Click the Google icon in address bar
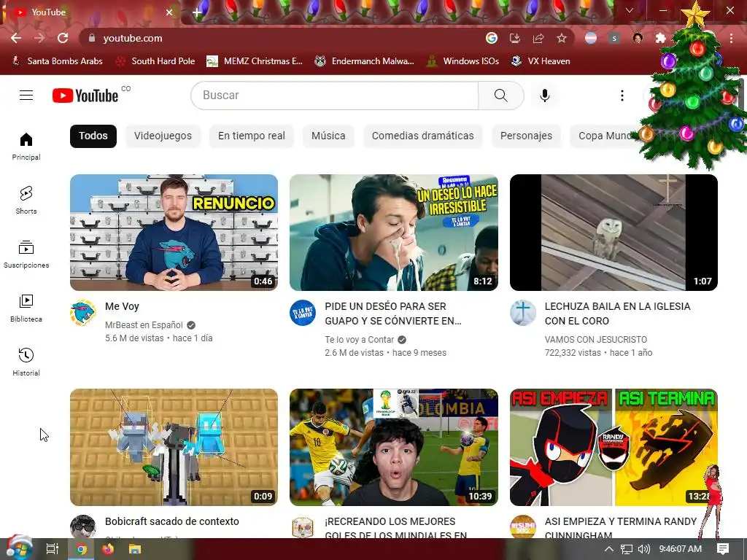Viewport: 747px width, 560px height. tap(492, 38)
